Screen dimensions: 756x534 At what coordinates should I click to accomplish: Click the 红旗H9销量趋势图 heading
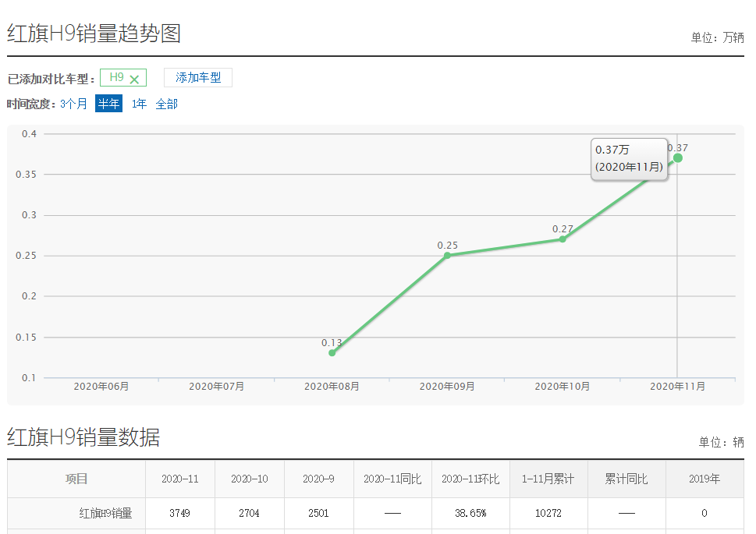tap(94, 34)
